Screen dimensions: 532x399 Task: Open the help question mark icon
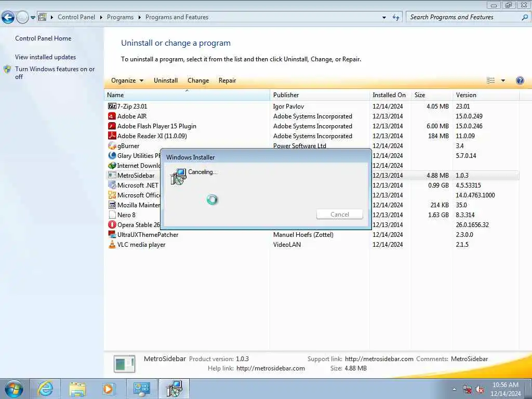click(x=520, y=81)
